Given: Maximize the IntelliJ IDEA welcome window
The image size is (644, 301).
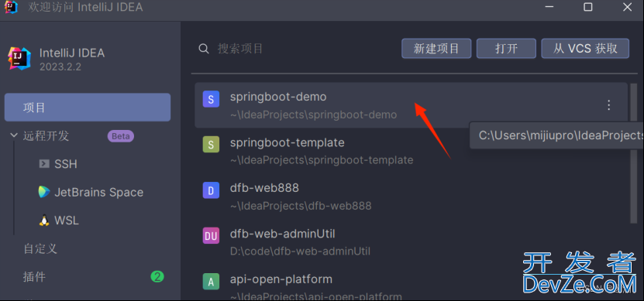Looking at the screenshot, I should click(588, 7).
